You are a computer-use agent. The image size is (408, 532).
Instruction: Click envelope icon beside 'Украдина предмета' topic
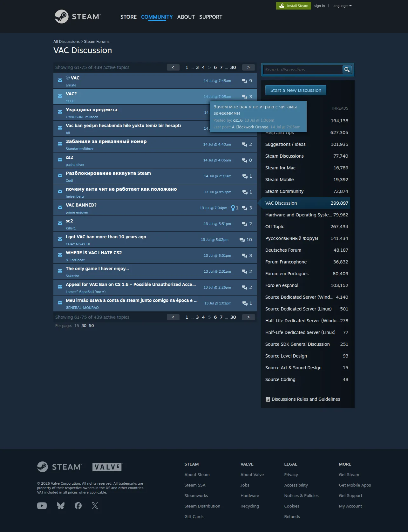point(60,112)
